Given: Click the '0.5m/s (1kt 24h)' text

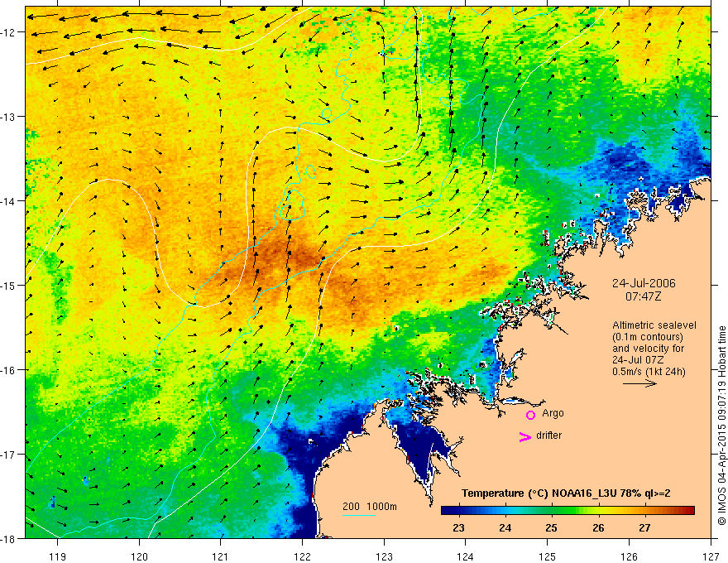Looking at the screenshot, I should 649,372.
